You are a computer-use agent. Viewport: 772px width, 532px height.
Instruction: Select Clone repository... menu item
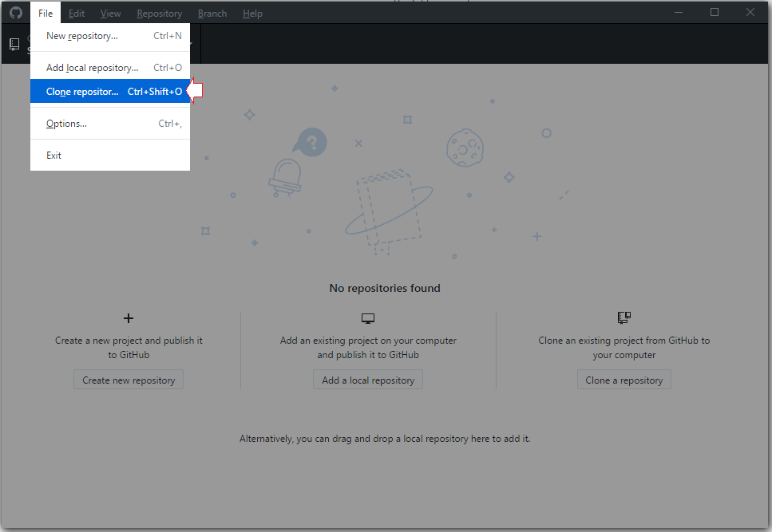110,92
